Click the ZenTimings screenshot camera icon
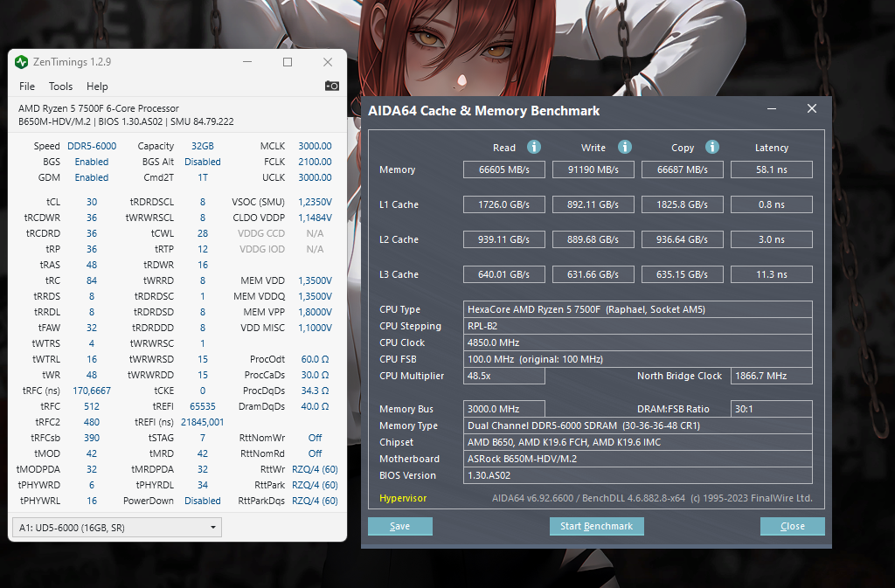The image size is (895, 588). click(331, 86)
